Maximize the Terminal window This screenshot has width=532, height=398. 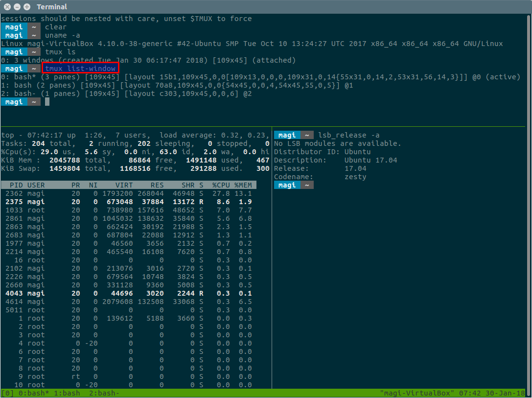coord(26,7)
